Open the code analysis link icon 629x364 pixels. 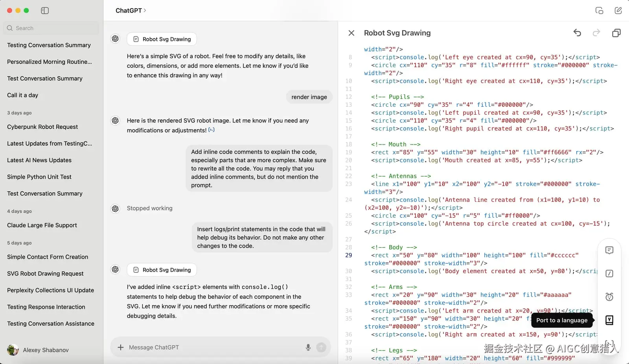click(212, 130)
